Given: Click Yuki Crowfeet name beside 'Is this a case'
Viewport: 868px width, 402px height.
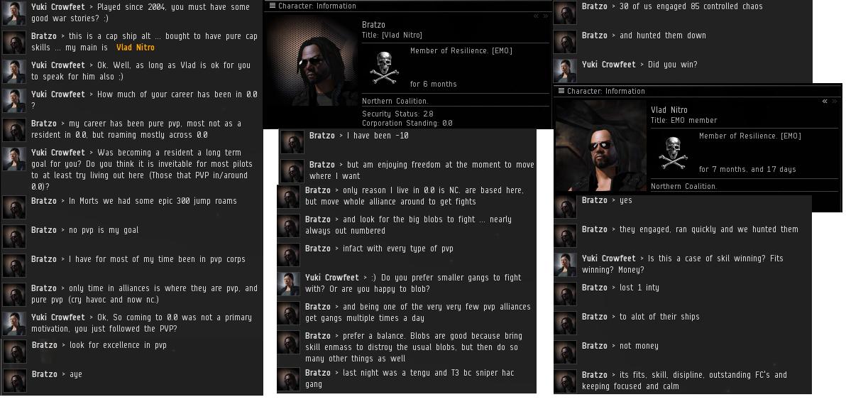Looking at the screenshot, I should click(609, 259).
